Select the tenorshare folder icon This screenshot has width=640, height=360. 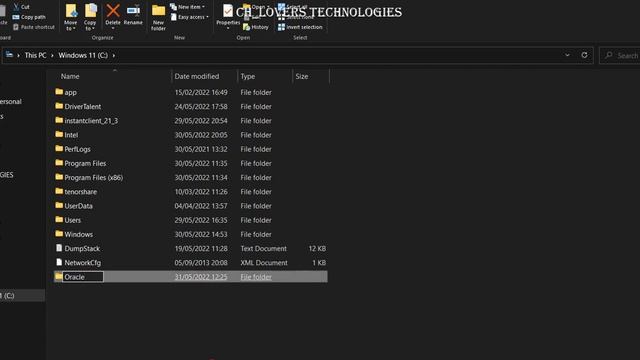coord(59,191)
